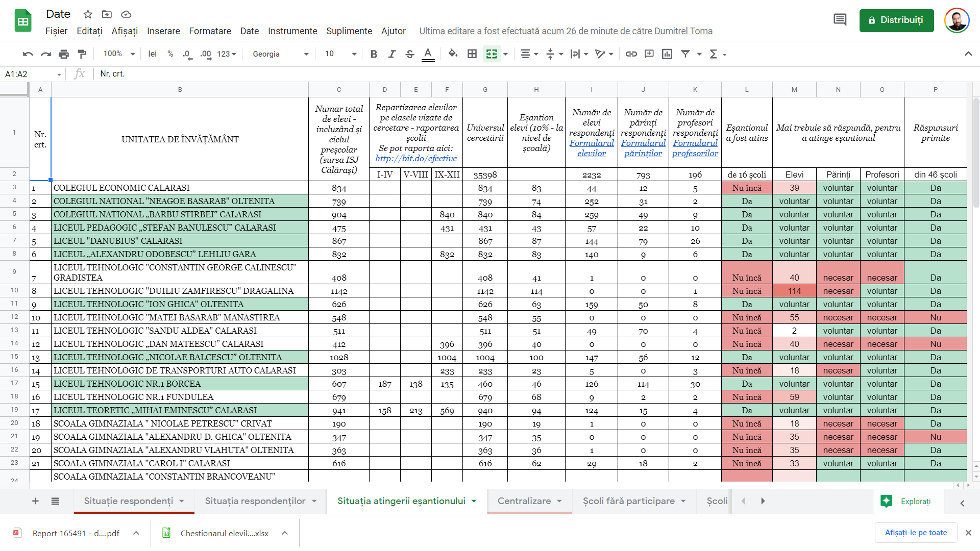The height and width of the screenshot is (551, 980).
Task: Click the print icon
Action: (64, 54)
